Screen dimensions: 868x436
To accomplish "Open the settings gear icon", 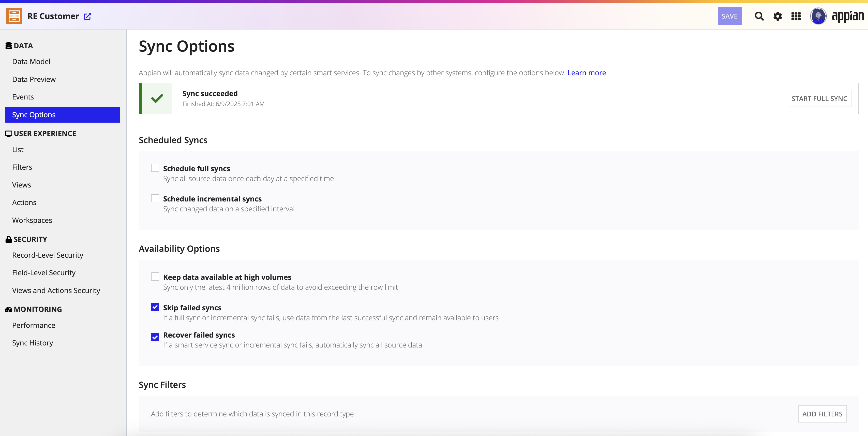I will coord(777,16).
